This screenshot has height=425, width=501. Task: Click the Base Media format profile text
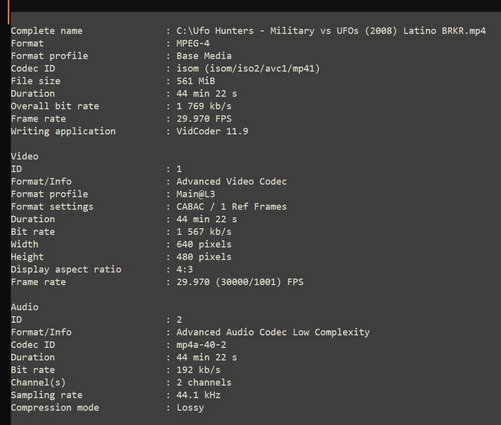204,56
